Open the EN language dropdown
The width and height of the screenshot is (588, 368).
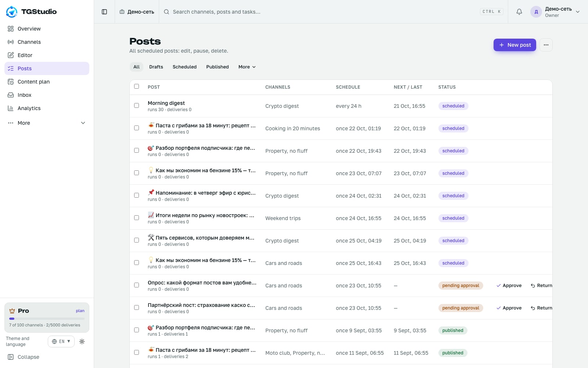click(x=61, y=342)
